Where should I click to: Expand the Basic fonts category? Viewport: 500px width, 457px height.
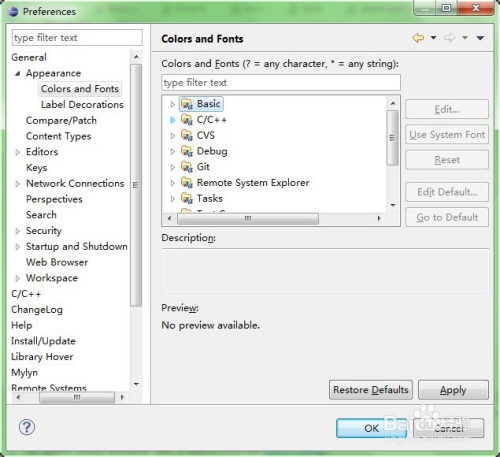pyautogui.click(x=172, y=104)
